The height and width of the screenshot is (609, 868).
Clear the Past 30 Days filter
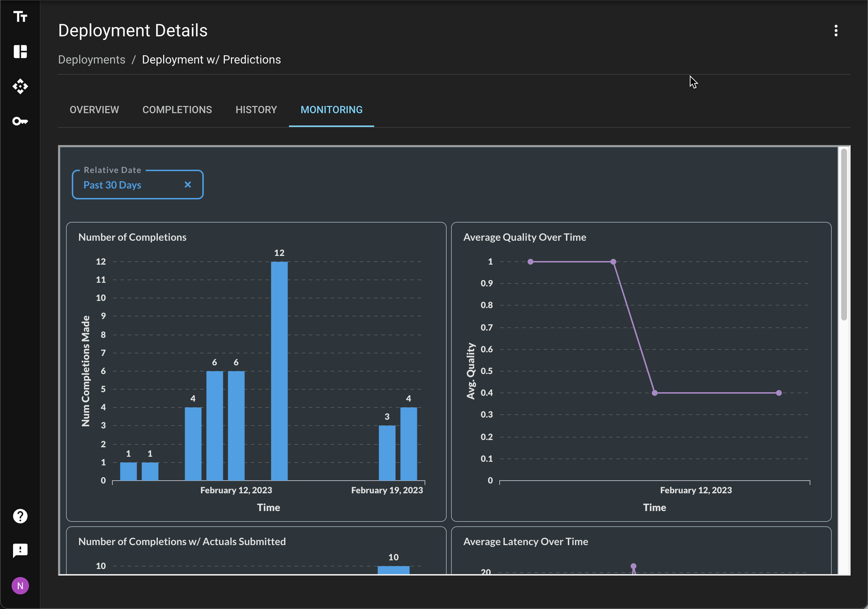[187, 185]
